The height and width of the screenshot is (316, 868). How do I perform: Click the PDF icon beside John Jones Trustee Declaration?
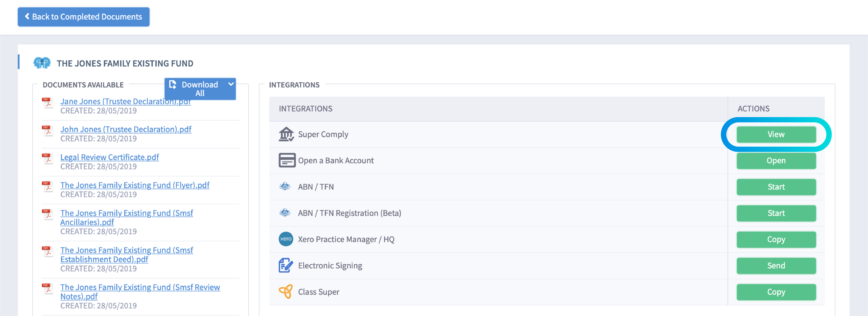[48, 130]
